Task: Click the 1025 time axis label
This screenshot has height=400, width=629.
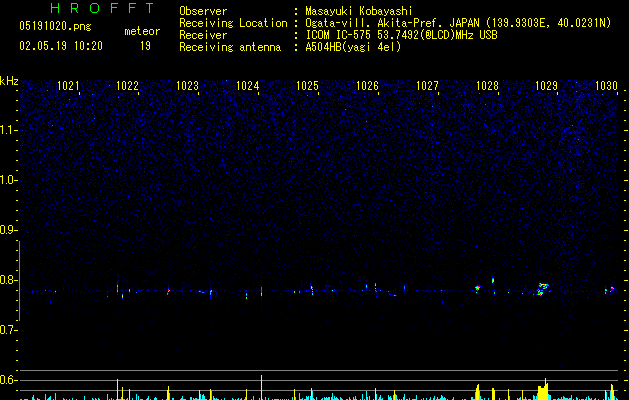Action: tap(307, 85)
